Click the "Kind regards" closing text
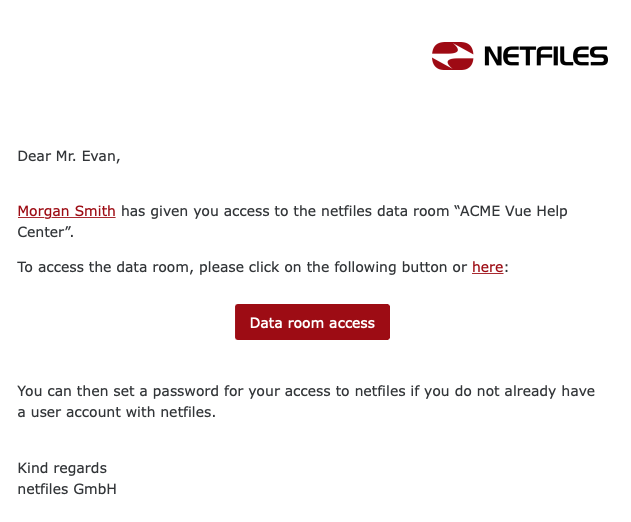The height and width of the screenshot is (522, 631). [62, 468]
